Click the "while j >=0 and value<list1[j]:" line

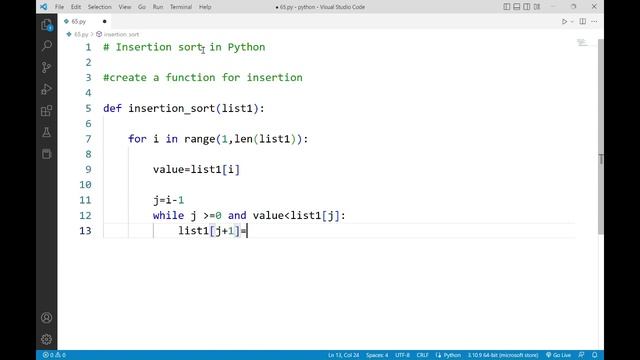249,216
